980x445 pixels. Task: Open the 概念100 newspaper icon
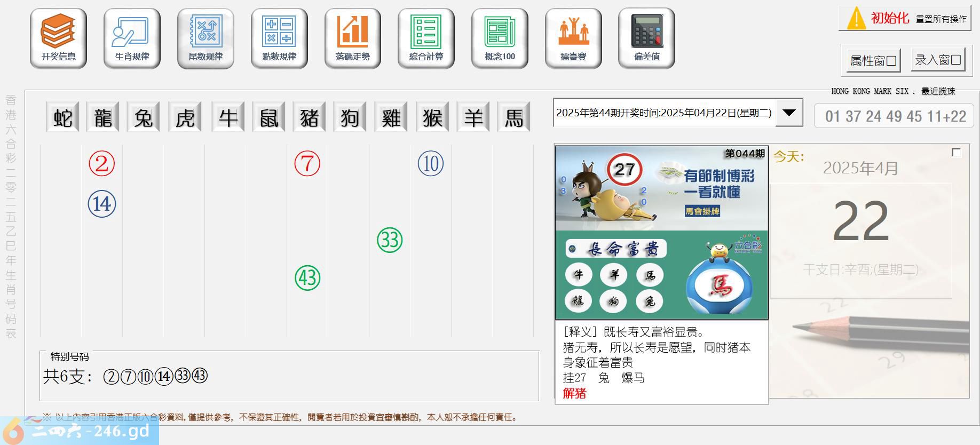click(x=500, y=38)
